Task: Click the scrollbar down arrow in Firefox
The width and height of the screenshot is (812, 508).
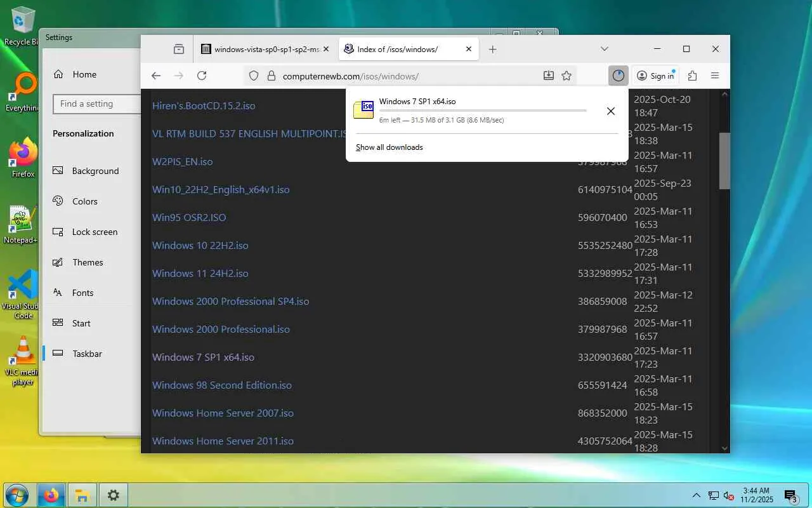Action: tap(724, 448)
